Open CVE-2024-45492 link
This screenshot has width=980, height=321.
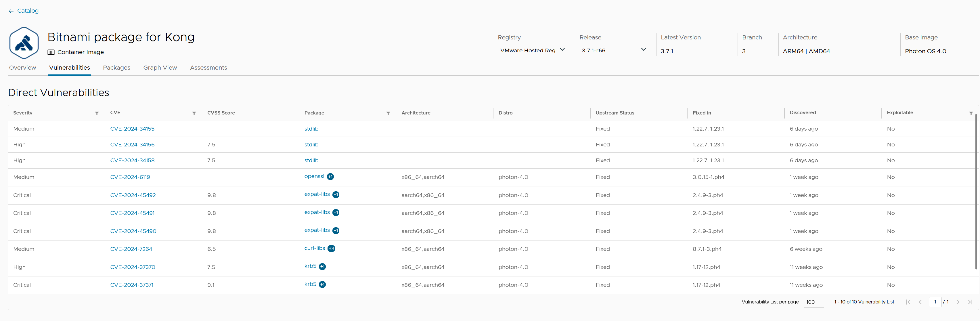[x=133, y=195]
